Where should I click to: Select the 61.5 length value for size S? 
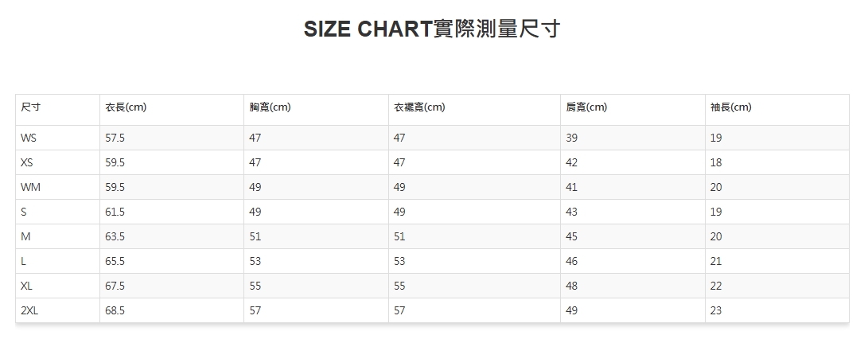[115, 212]
